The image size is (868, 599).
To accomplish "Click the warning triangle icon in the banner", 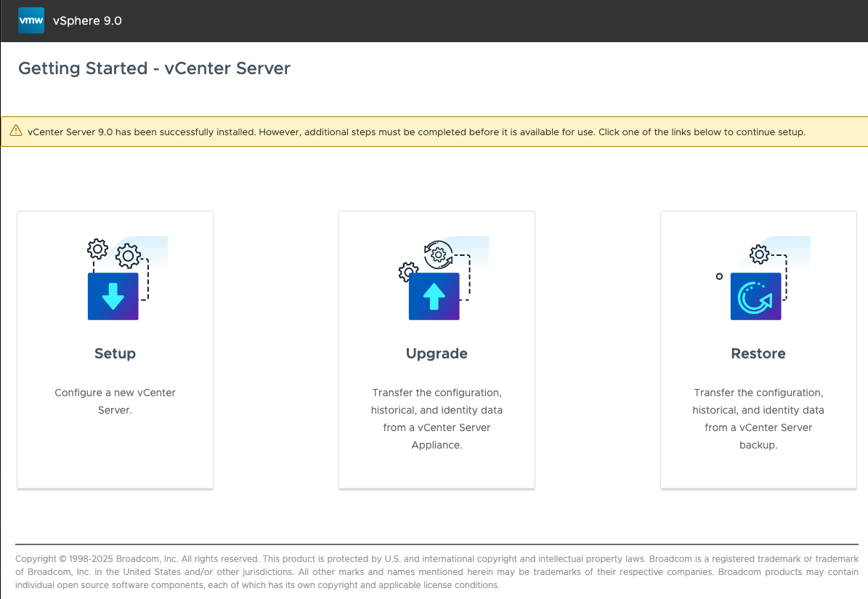I will 16,131.
